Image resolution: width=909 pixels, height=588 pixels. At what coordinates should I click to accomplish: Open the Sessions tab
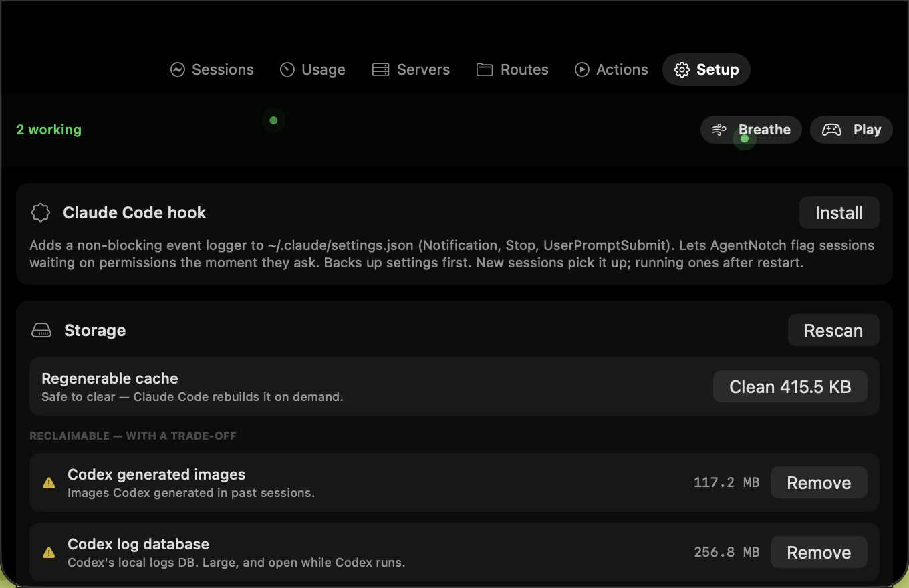pos(212,69)
